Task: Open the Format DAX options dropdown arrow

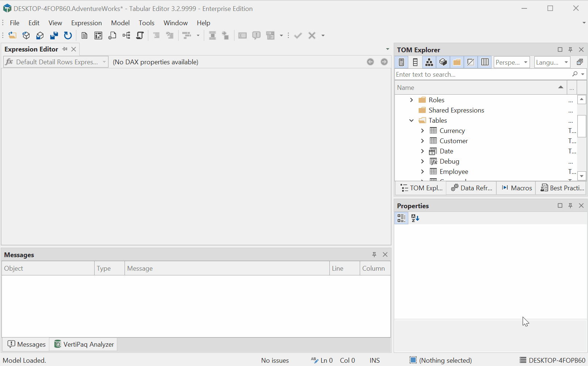Action: point(198,35)
